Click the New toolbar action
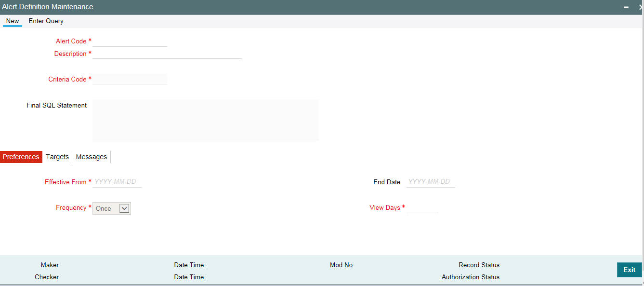Image resolution: width=644 pixels, height=286 pixels. tap(13, 21)
